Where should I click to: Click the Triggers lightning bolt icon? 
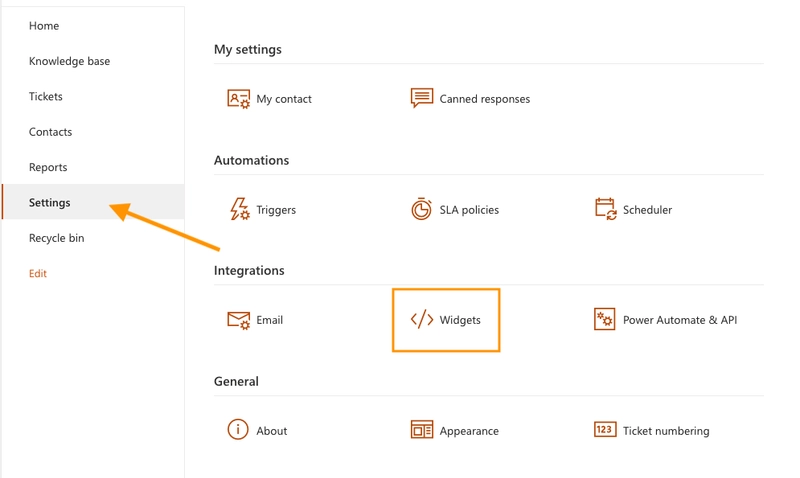(239, 209)
